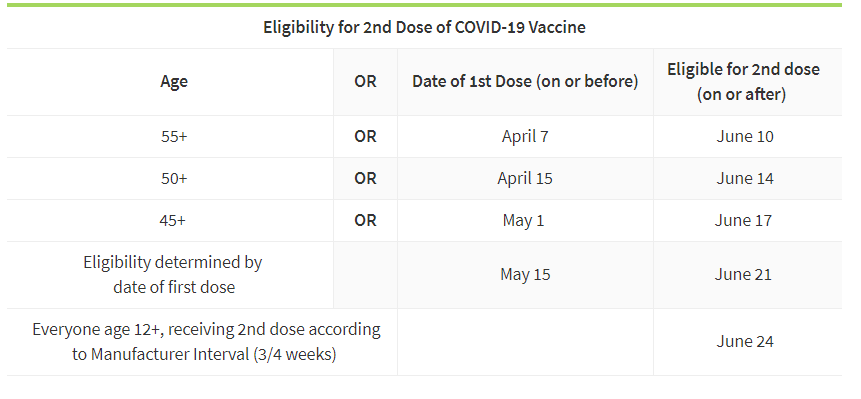Select the May 15 date cell

(x=525, y=274)
